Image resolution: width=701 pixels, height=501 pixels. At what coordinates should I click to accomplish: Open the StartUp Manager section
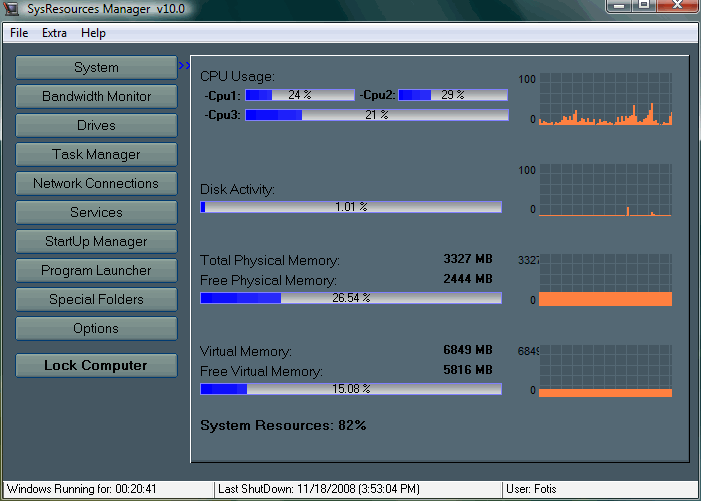(97, 241)
